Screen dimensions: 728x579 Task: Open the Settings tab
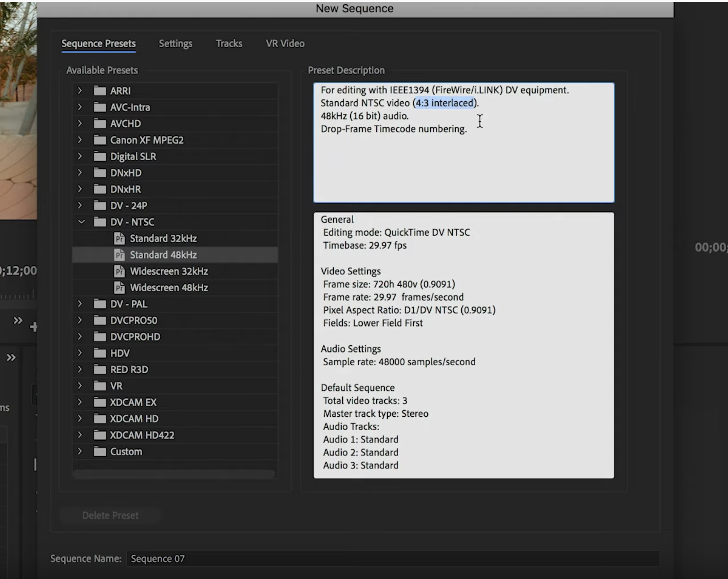click(175, 44)
